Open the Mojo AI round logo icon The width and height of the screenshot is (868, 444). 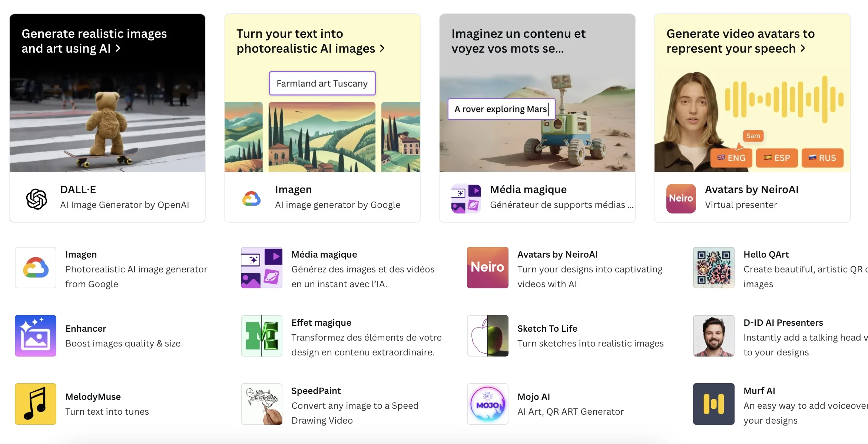click(488, 404)
